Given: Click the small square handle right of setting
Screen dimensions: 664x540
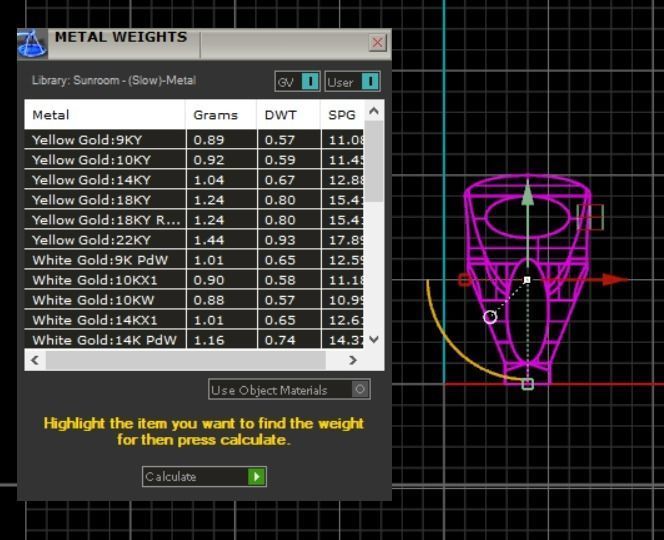Looking at the screenshot, I should [590, 217].
